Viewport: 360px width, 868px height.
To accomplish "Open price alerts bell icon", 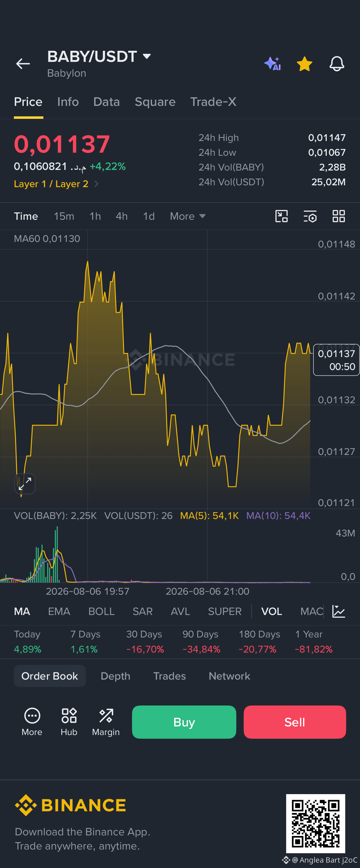I will click(x=337, y=64).
